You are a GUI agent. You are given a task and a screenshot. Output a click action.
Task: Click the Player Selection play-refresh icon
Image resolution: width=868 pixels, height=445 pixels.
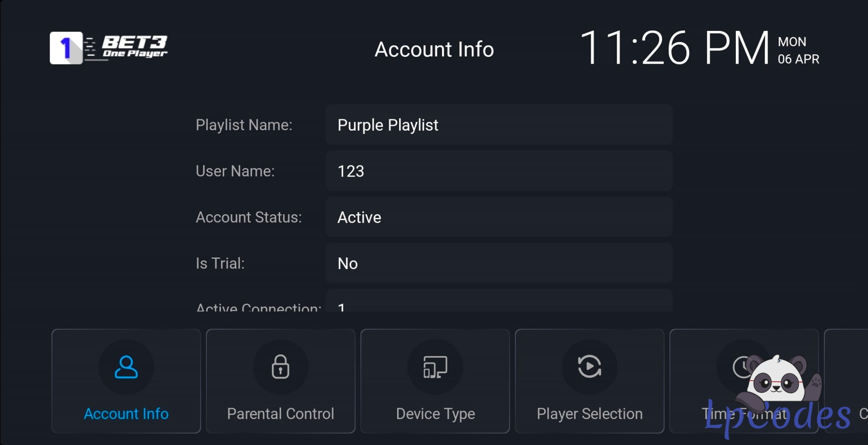coord(589,367)
